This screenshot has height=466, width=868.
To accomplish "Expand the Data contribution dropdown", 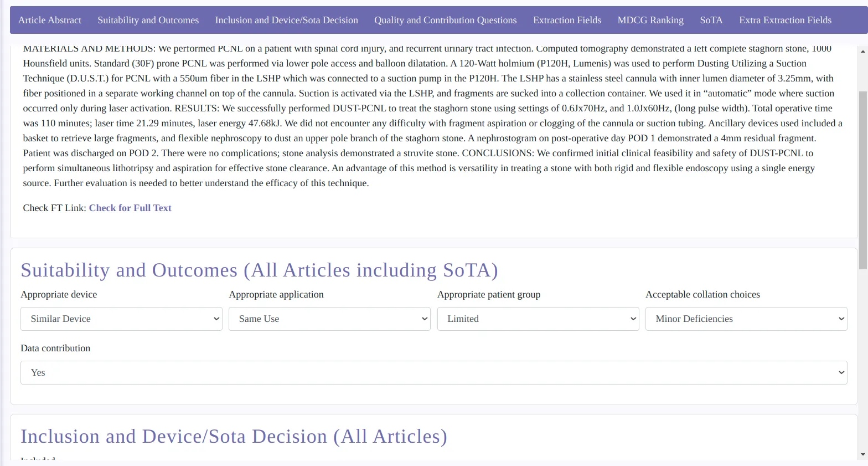I will [x=433, y=373].
